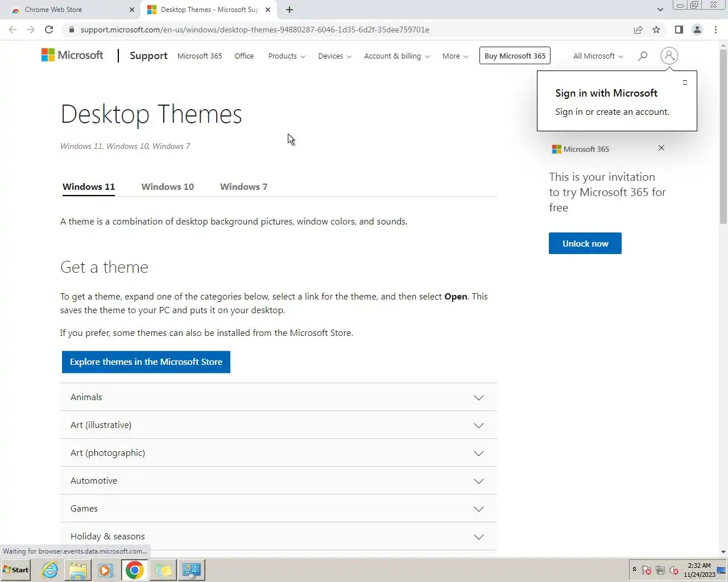Open Internet Explorer from the taskbar
The height and width of the screenshot is (582, 728).
[50, 569]
